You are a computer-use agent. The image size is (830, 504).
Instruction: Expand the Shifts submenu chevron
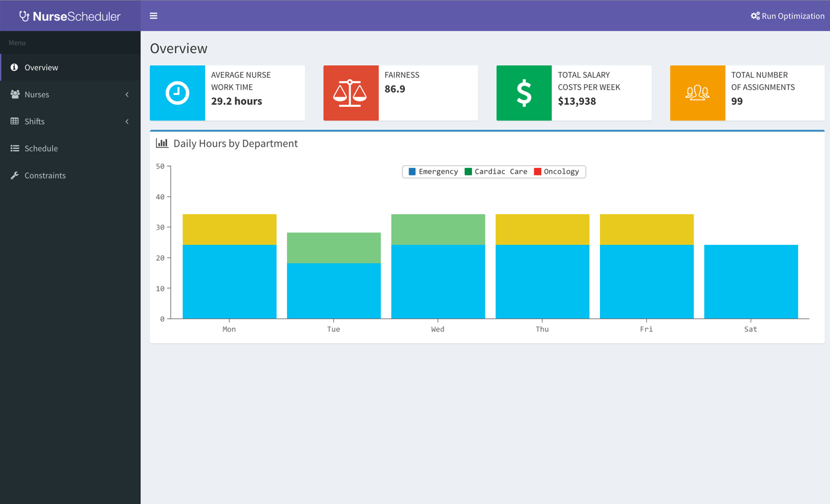click(127, 122)
